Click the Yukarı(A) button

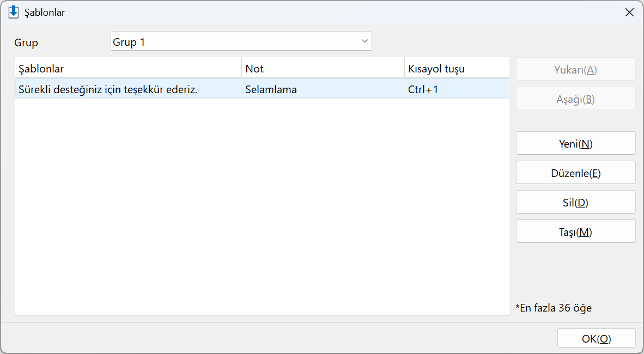pos(575,69)
